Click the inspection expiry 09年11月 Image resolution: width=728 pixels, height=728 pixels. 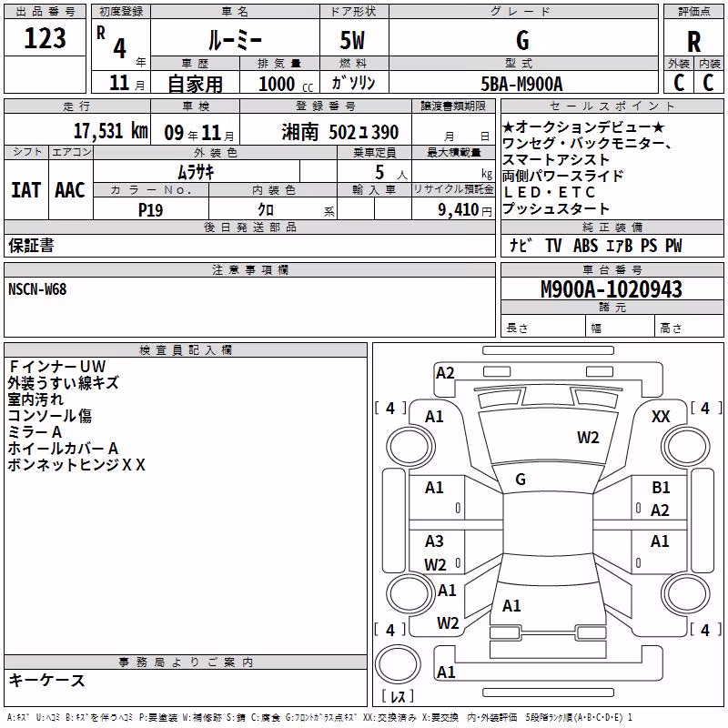coord(199,133)
